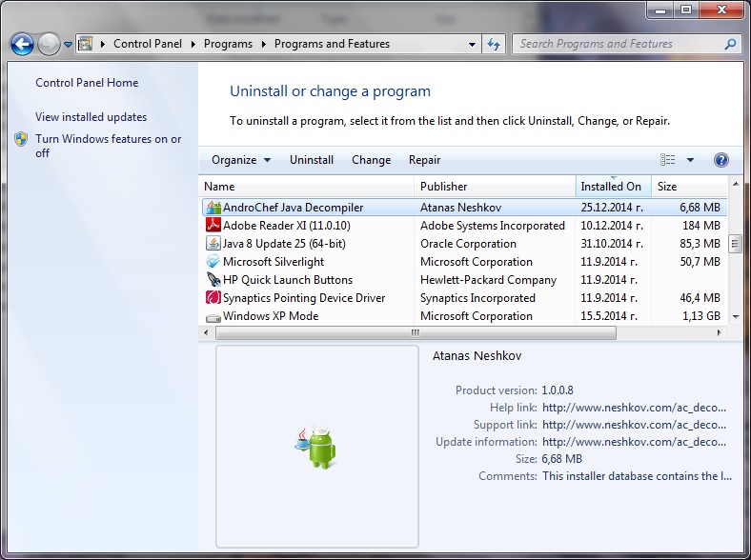
Task: Select Control Panel breadcrumb
Action: point(148,44)
